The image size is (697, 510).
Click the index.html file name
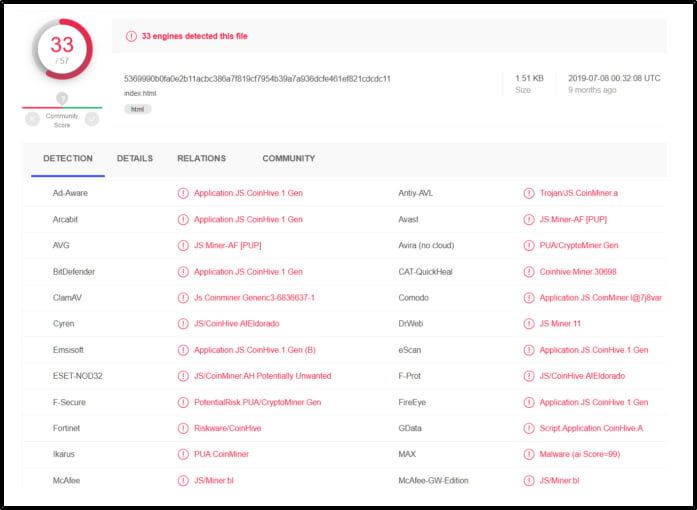[140, 93]
